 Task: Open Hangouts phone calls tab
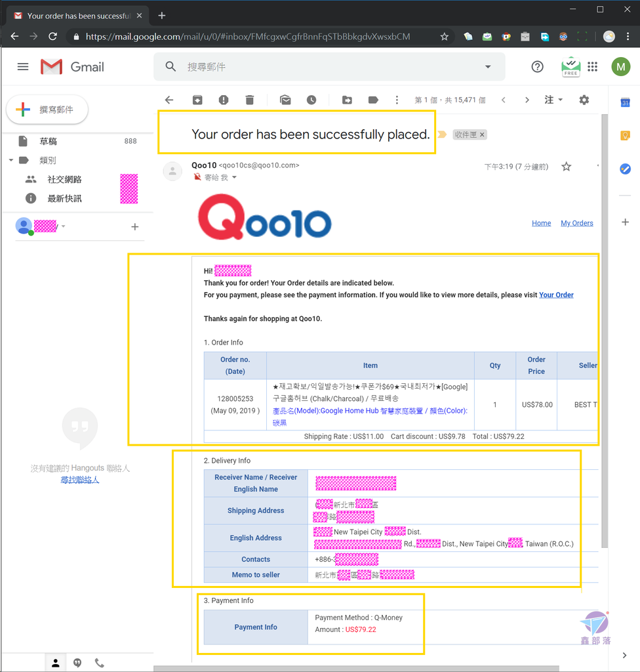click(100, 663)
